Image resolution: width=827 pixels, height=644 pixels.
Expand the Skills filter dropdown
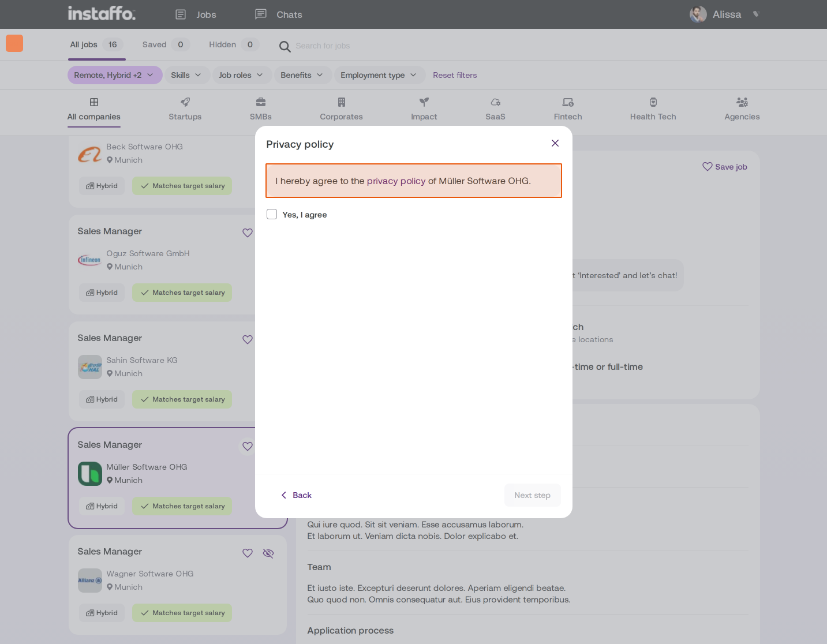pyautogui.click(x=186, y=75)
